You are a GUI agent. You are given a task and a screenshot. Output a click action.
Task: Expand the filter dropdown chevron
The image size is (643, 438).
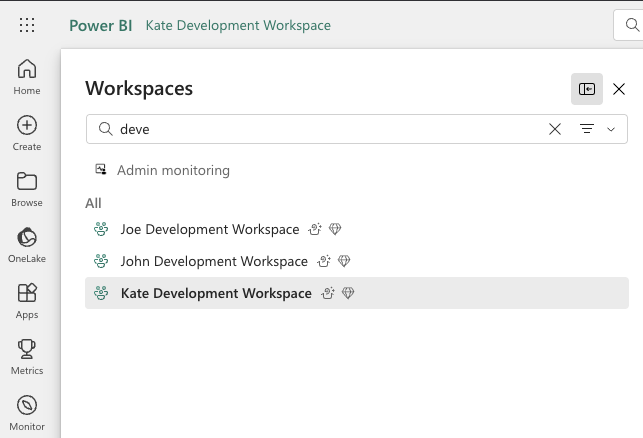pos(611,129)
